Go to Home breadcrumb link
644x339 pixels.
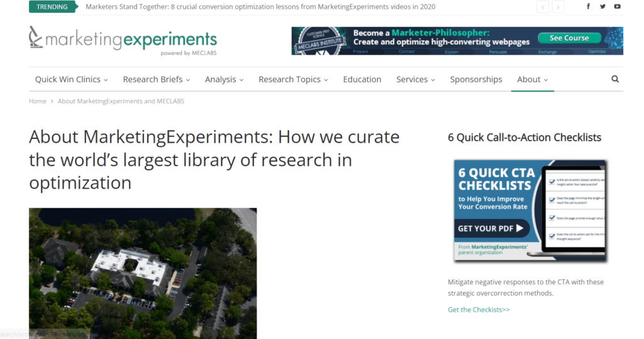coord(37,101)
